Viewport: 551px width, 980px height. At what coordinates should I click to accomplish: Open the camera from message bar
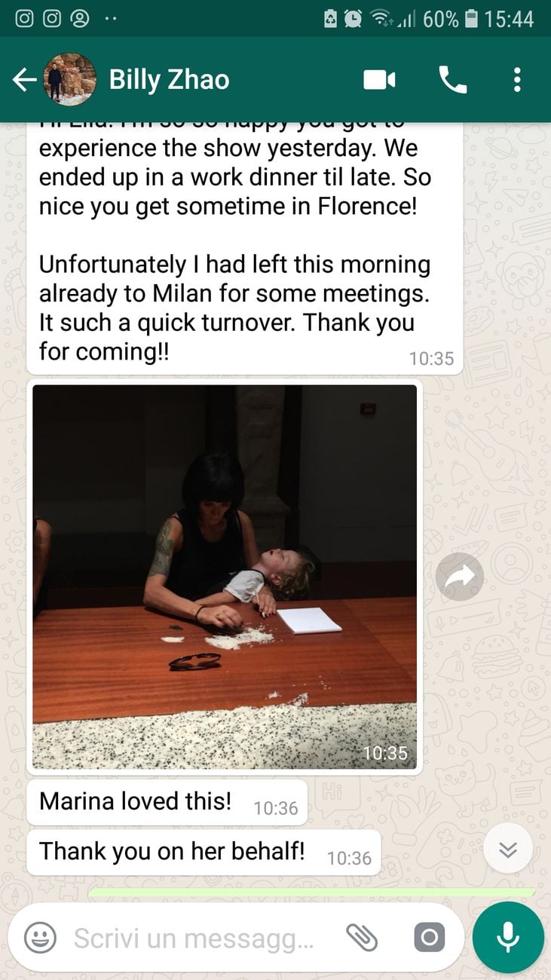[429, 938]
